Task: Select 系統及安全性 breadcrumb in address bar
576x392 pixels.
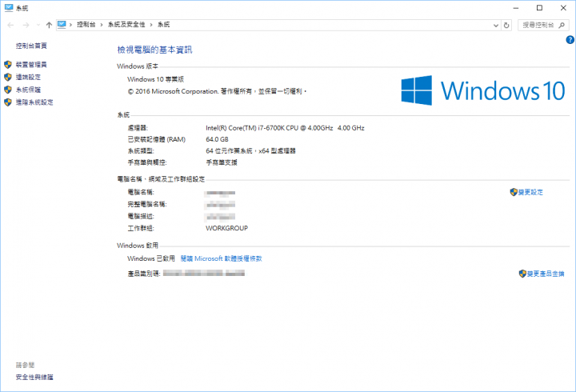Action: pos(126,25)
